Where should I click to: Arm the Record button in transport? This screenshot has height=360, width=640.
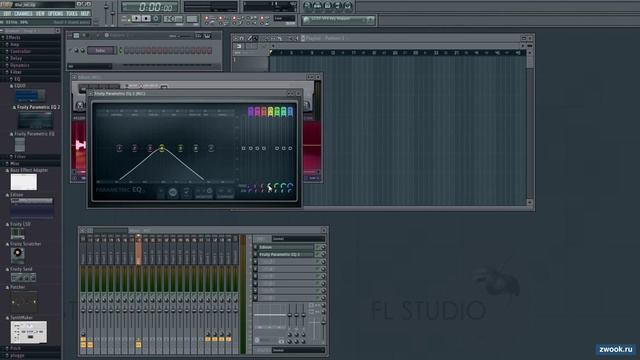tap(156, 19)
